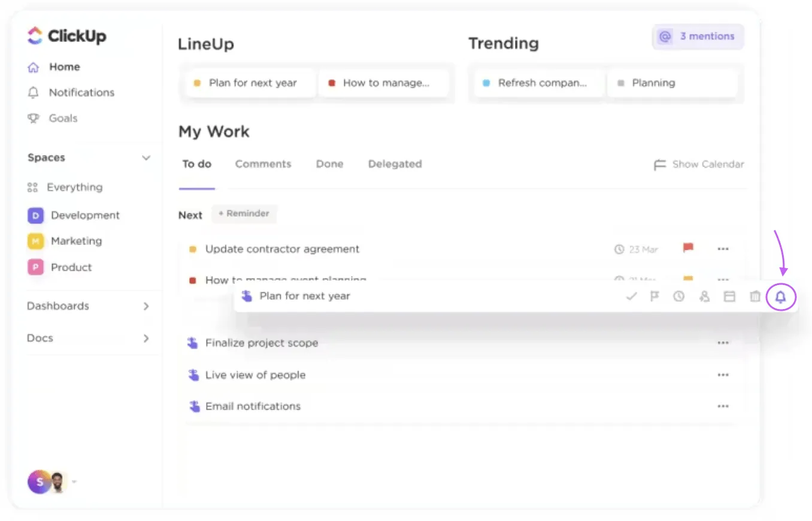812x521 pixels.
Task: Open Finalize project scope reminder
Action: tap(262, 343)
